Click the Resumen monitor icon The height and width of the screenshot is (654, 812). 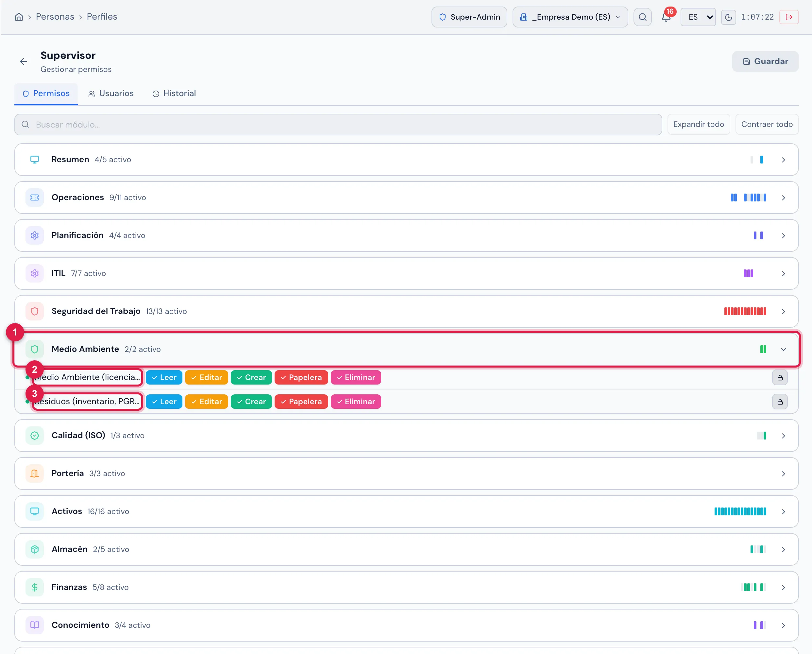(x=35, y=160)
